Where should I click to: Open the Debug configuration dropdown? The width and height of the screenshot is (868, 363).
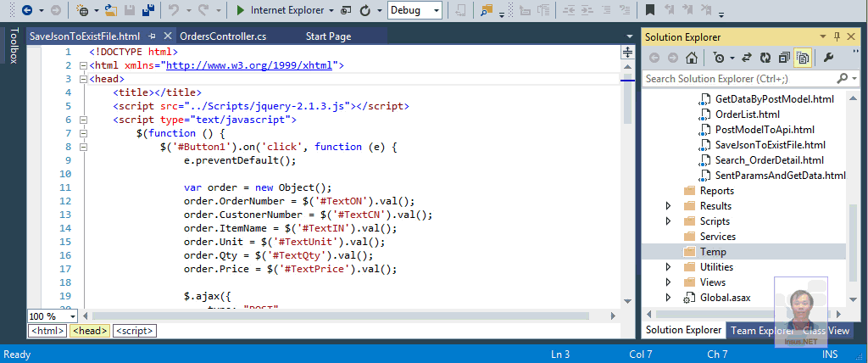point(437,10)
